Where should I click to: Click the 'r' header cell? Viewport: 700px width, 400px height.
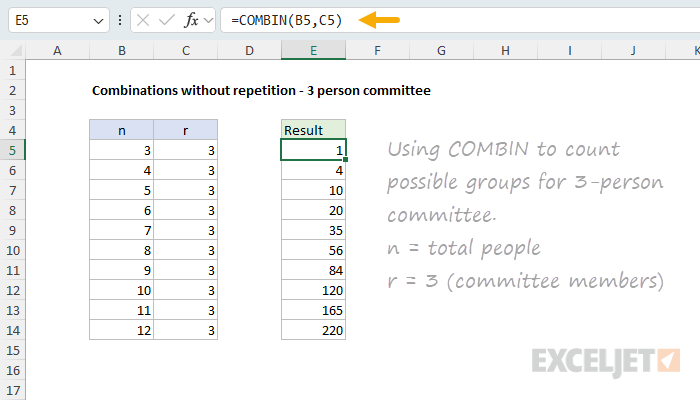coord(186,130)
